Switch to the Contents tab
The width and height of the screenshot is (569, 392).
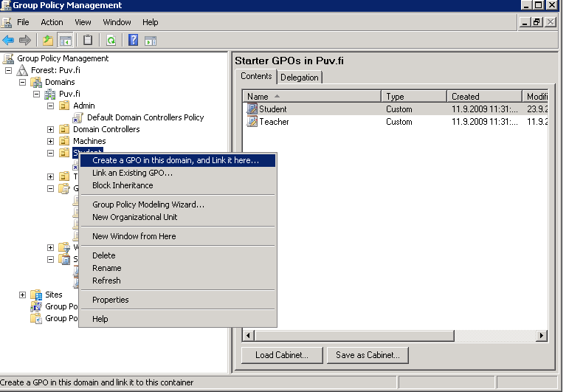[x=256, y=76]
